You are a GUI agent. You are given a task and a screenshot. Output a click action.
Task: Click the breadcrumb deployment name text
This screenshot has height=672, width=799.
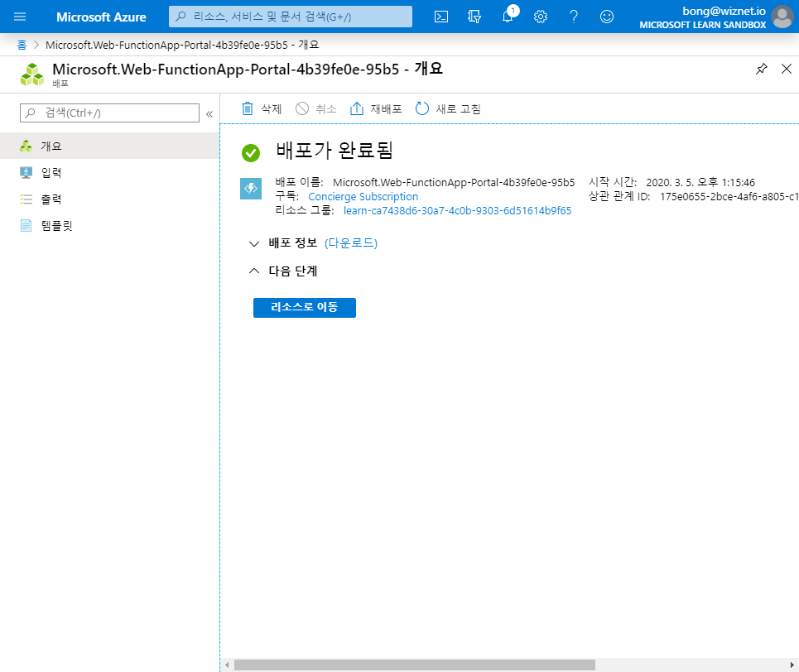pos(182,45)
